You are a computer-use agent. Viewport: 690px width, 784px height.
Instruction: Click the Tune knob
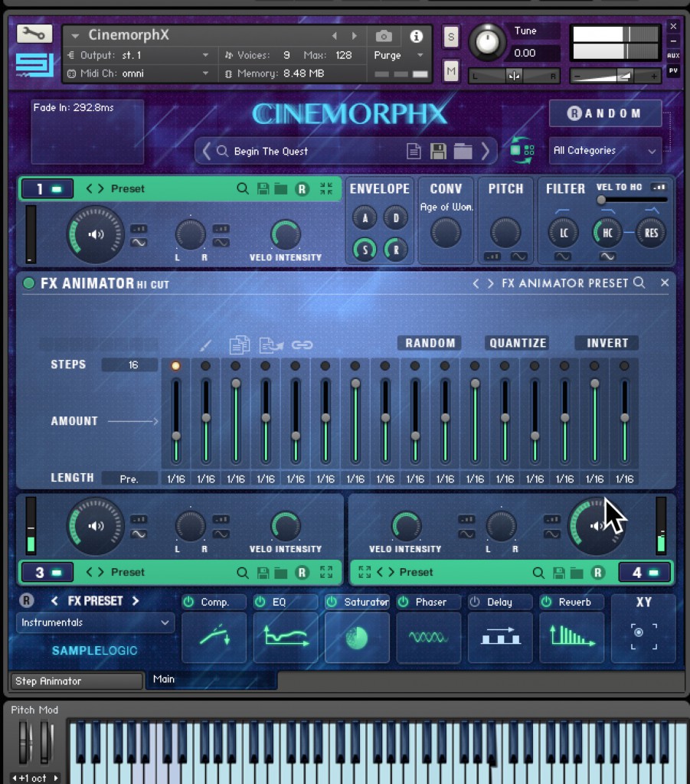coord(487,42)
